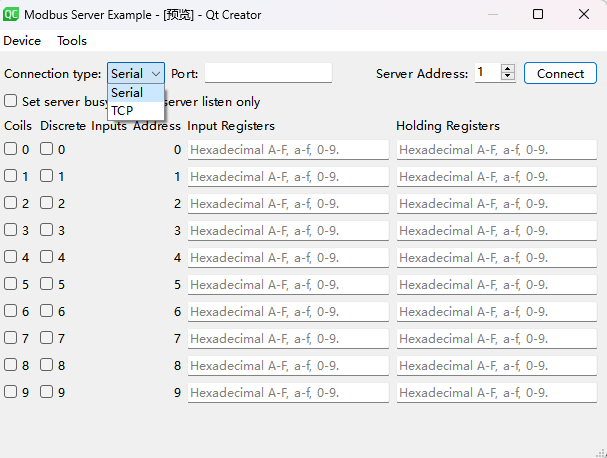The image size is (607, 458).
Task: Open the Tools menu
Action: point(72,41)
